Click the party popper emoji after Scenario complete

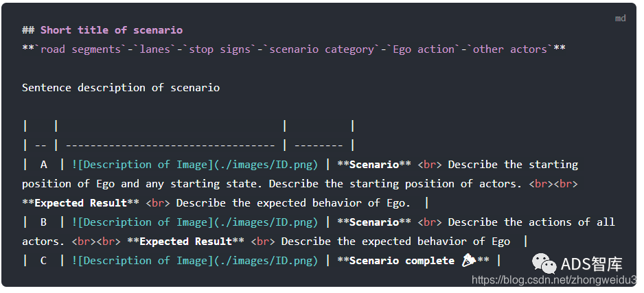[x=468, y=261]
